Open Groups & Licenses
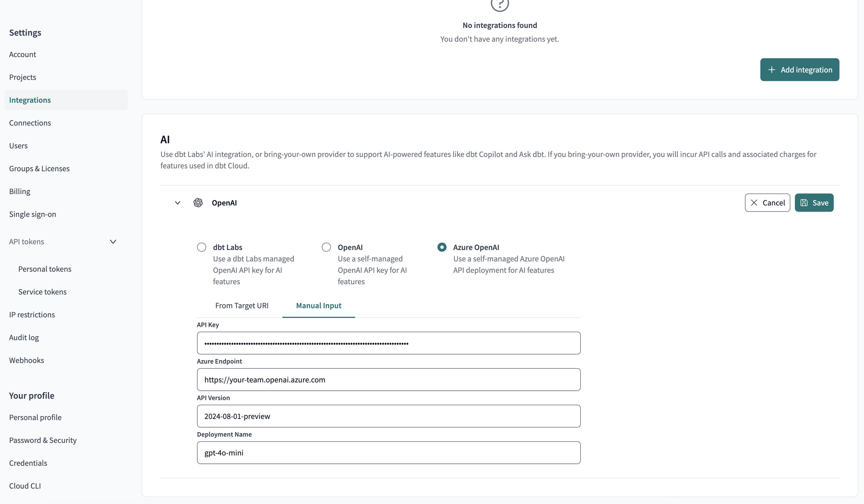This screenshot has width=864, height=504. (39, 168)
